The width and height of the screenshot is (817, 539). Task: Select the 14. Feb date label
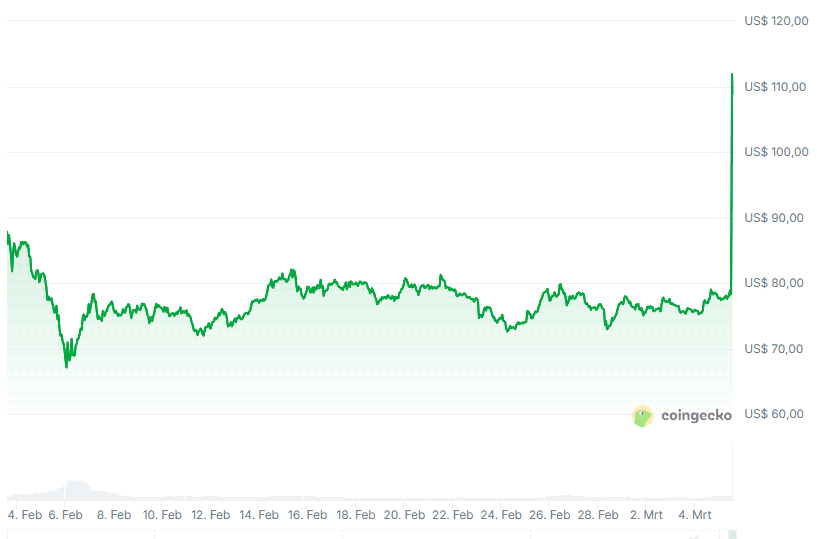click(x=259, y=515)
